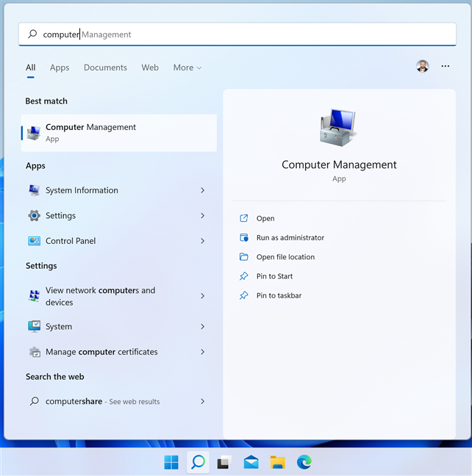Expand the Settings app result chevron
The image size is (472, 476).
[x=203, y=215]
